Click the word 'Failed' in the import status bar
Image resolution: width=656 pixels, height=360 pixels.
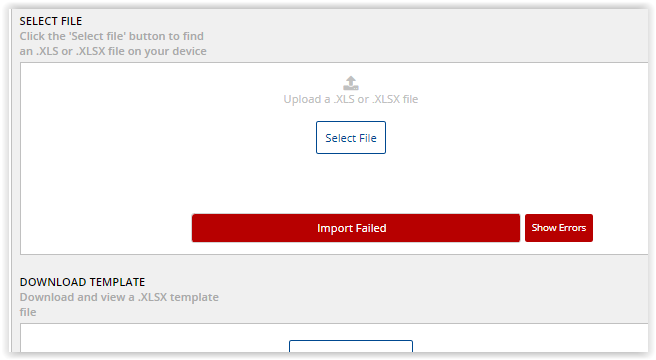[x=371, y=228]
